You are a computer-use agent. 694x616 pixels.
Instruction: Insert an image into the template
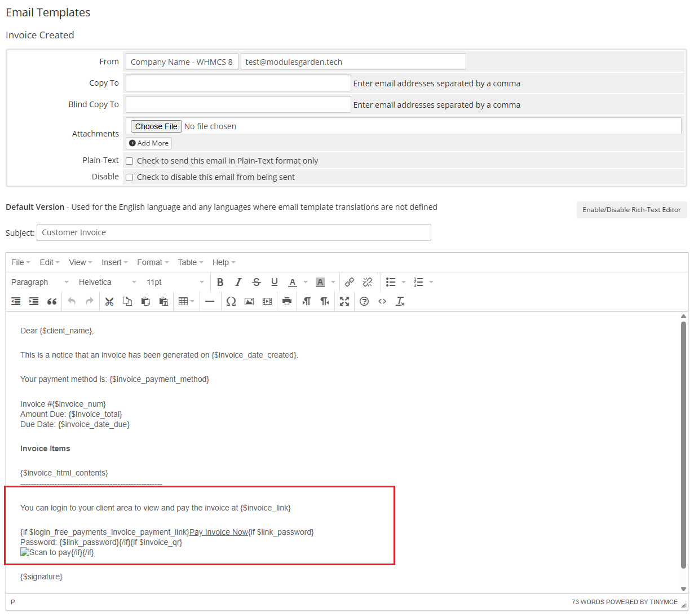249,301
